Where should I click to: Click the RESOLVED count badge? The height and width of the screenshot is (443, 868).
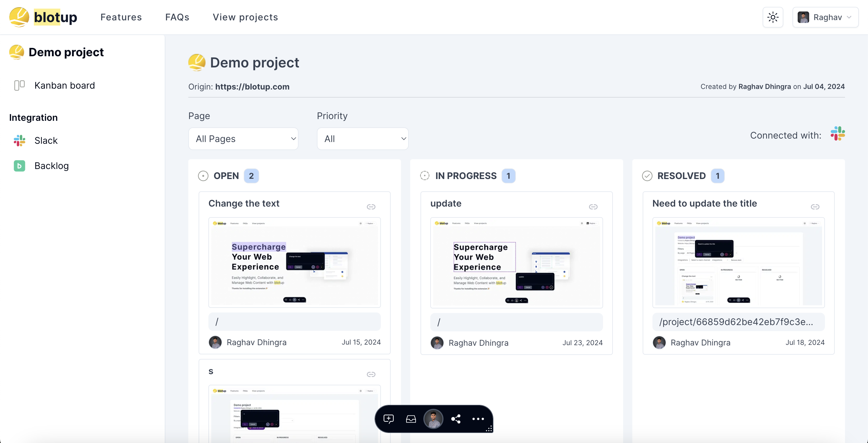[718, 176]
